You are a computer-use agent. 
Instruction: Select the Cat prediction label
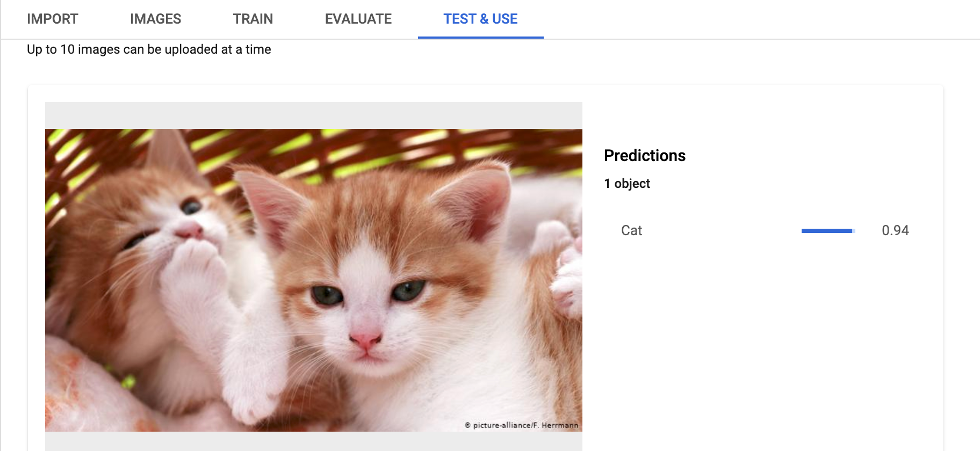631,230
